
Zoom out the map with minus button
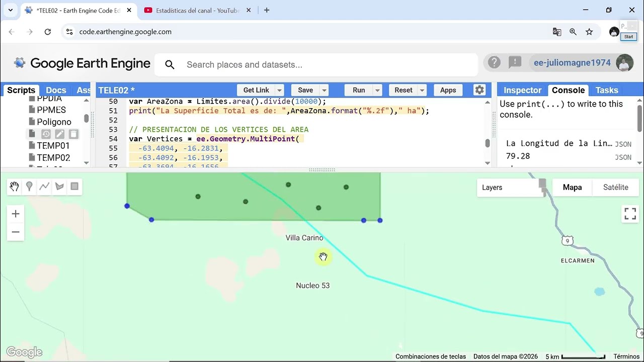point(16,232)
